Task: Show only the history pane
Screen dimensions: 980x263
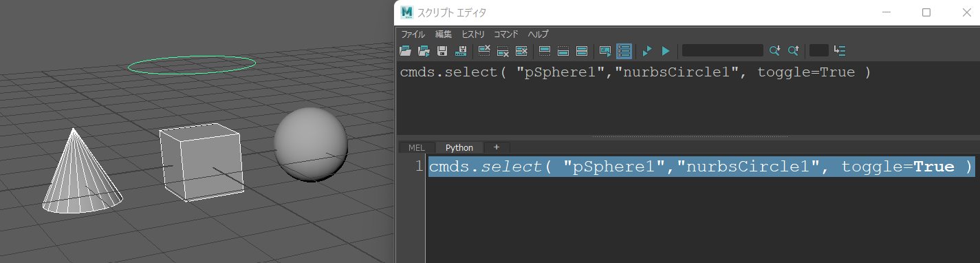Action: 544,50
